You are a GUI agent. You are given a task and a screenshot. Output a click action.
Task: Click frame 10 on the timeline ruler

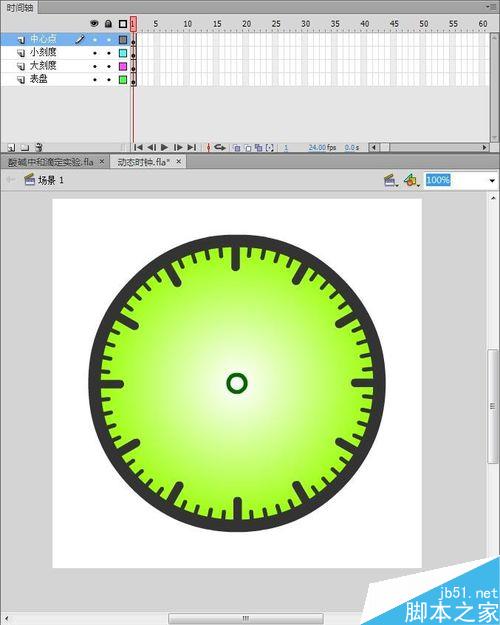click(x=187, y=24)
